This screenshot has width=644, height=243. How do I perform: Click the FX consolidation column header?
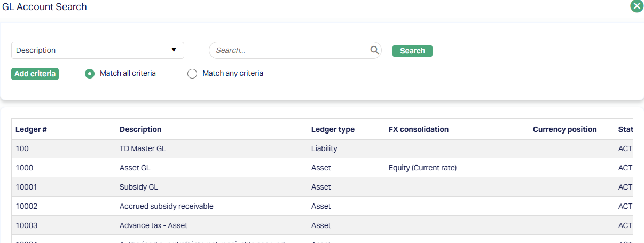tap(419, 129)
